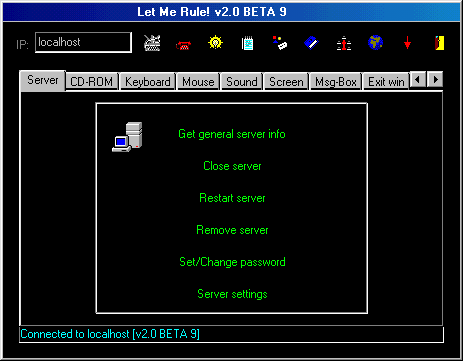Click the keyboard with cable toolbar icon
The height and width of the screenshot is (361, 463).
(x=152, y=43)
